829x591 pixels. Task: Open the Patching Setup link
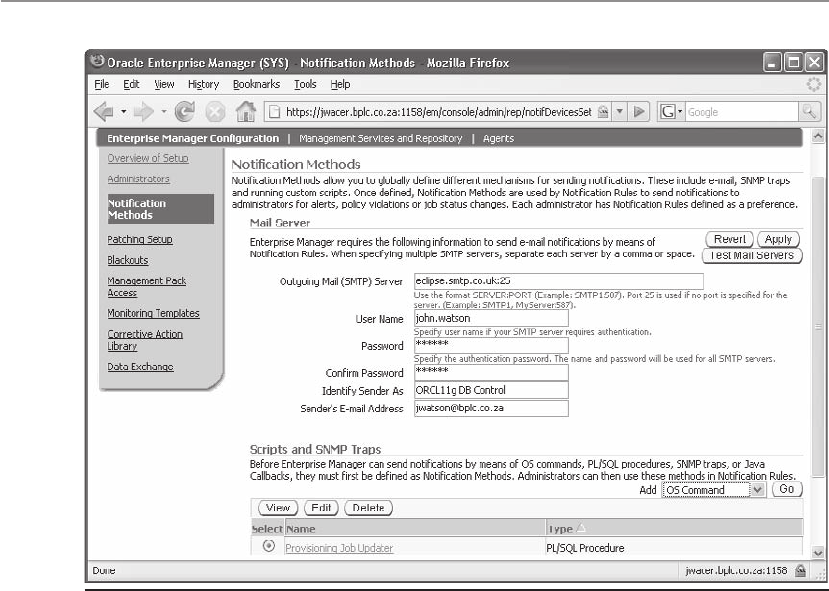click(140, 239)
